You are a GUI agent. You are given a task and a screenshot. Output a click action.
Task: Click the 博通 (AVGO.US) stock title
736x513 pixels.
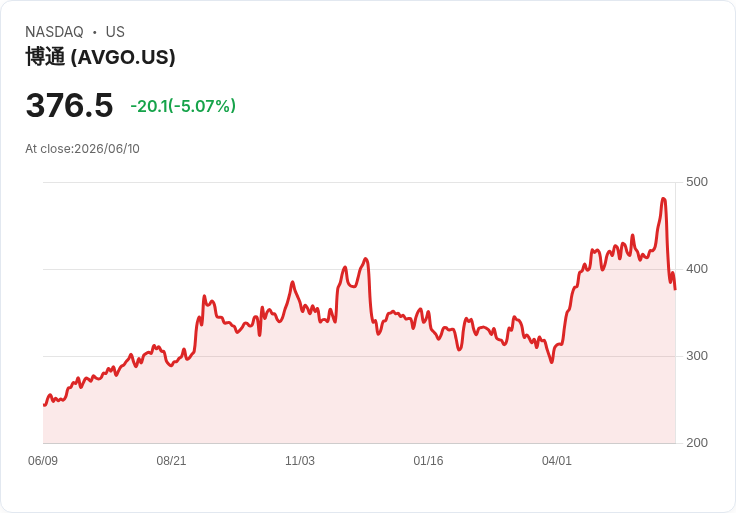pos(100,57)
